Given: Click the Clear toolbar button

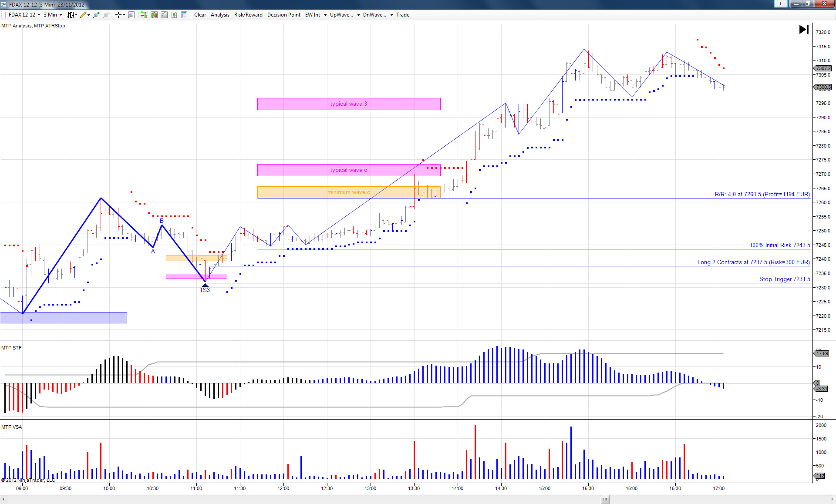Looking at the screenshot, I should click(200, 15).
